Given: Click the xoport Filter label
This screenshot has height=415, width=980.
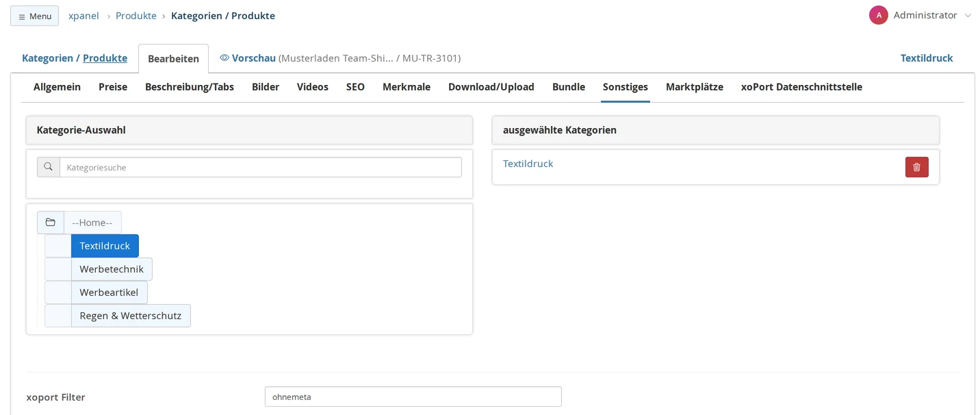Looking at the screenshot, I should pos(55,397).
